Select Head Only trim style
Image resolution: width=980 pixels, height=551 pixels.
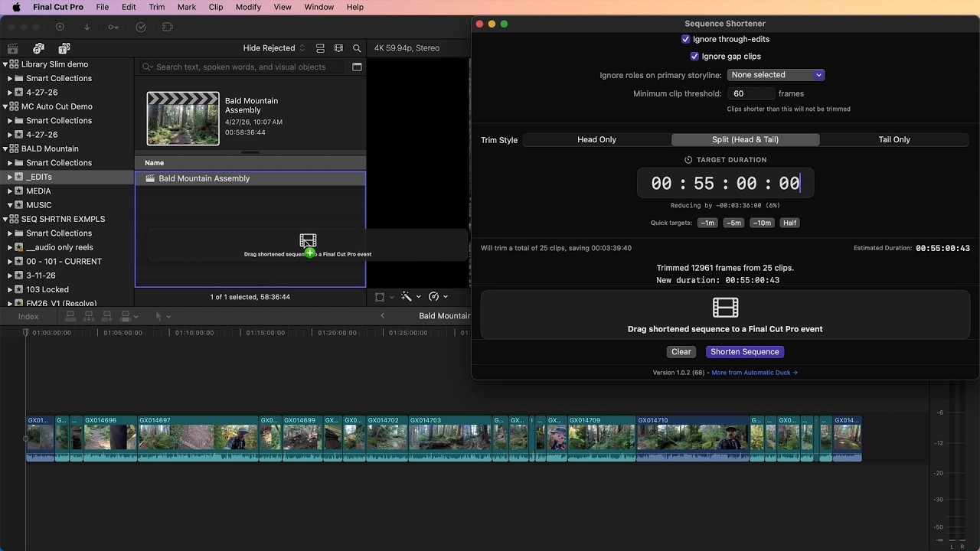(x=596, y=140)
